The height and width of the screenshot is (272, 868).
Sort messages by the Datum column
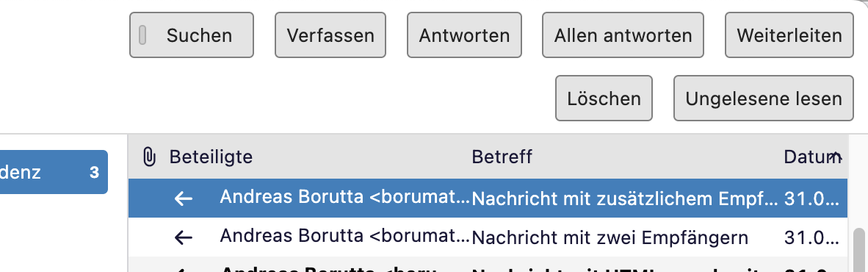click(x=806, y=157)
